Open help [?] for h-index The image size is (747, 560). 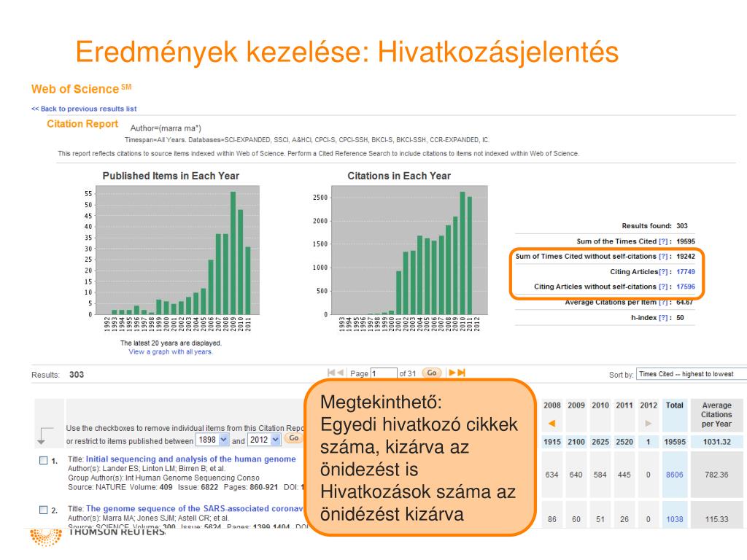pyautogui.click(x=663, y=318)
